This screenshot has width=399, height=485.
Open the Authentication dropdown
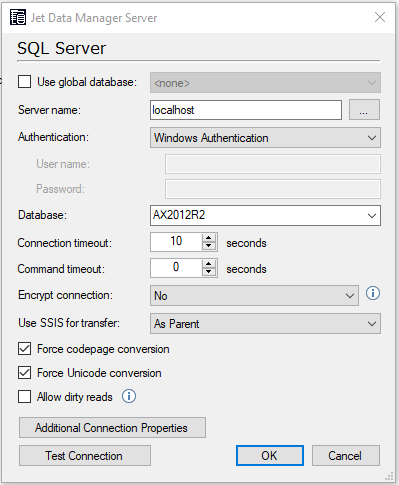[265, 138]
